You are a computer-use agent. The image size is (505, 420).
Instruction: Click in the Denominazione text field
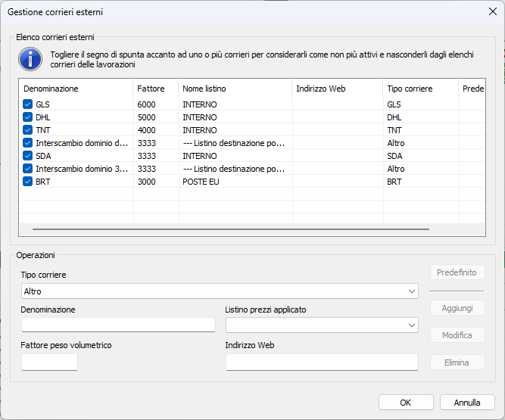point(118,325)
